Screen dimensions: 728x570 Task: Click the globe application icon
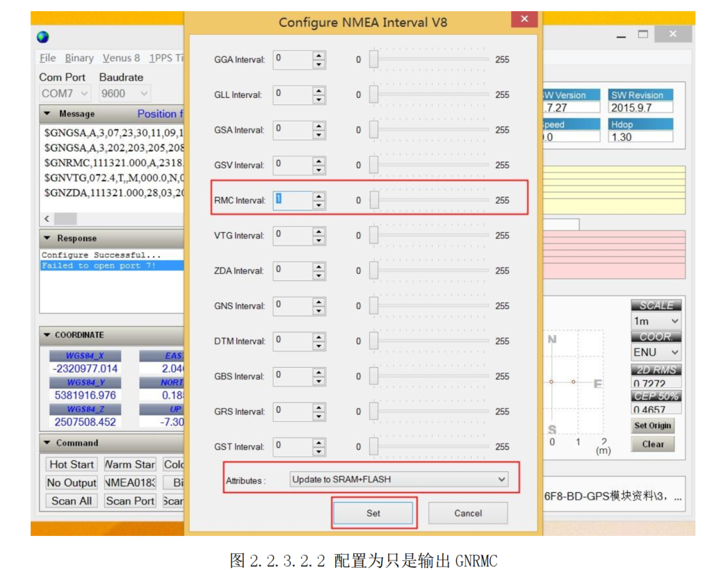[x=42, y=37]
